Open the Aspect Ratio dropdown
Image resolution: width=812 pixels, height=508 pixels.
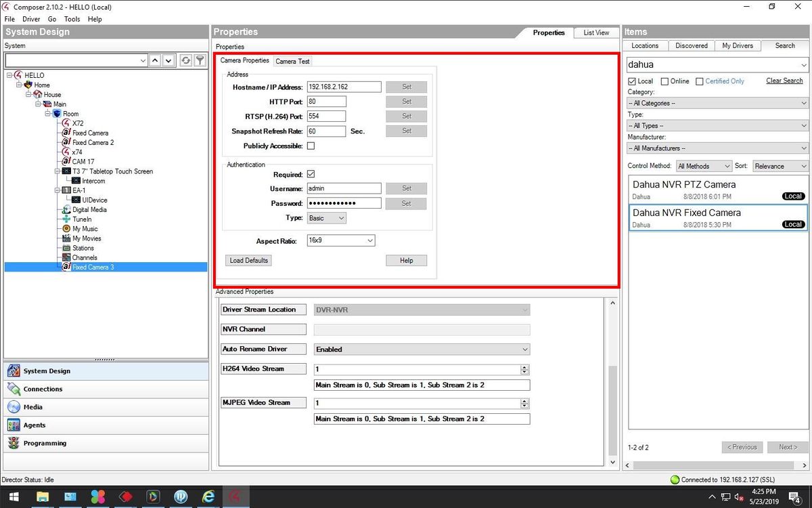click(x=341, y=240)
